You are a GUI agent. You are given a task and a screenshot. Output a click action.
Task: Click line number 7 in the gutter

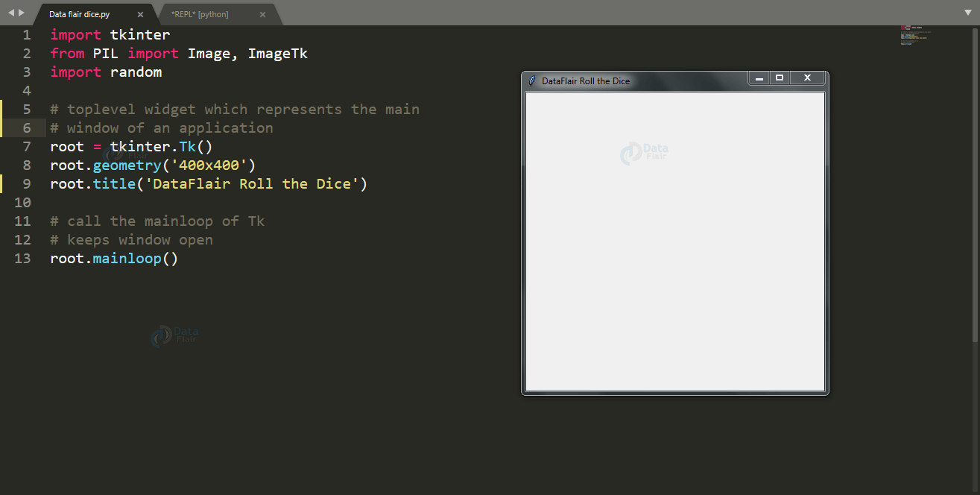pos(26,146)
